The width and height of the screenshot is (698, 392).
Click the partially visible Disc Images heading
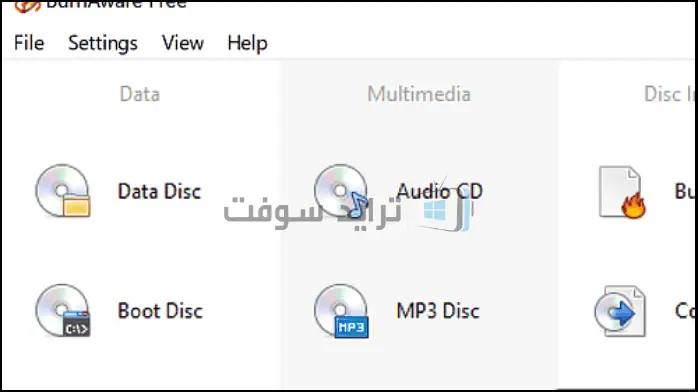click(x=670, y=94)
